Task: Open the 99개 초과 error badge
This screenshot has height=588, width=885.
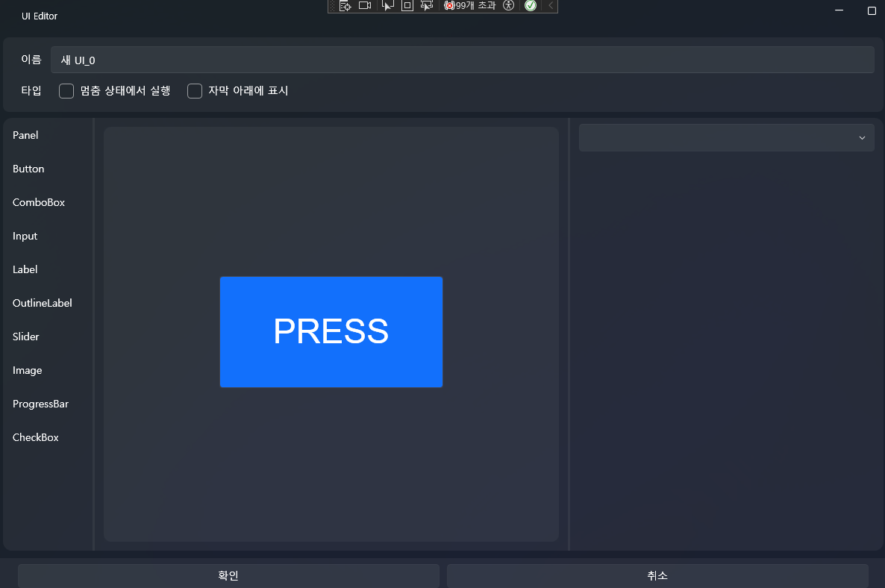Action: tap(467, 6)
